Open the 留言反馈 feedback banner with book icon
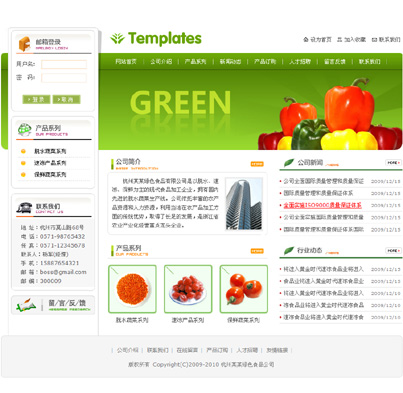Screen dimensions: 403x393 pos(53,305)
